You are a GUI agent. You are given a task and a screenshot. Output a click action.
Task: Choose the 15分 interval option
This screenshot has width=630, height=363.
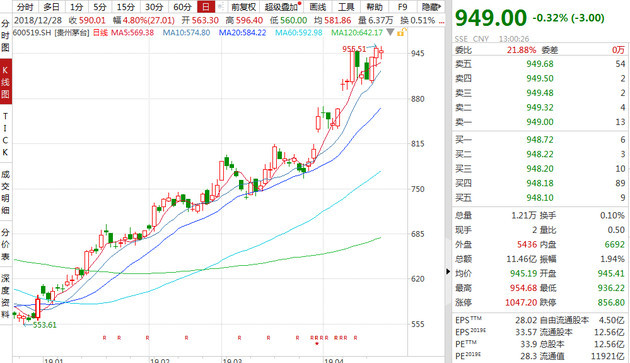(x=125, y=7)
